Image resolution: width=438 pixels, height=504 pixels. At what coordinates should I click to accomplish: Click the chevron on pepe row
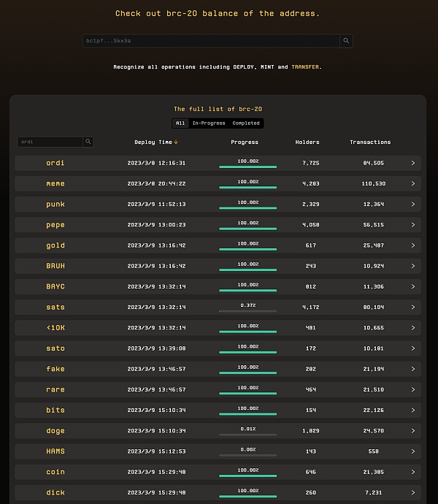[x=412, y=225]
